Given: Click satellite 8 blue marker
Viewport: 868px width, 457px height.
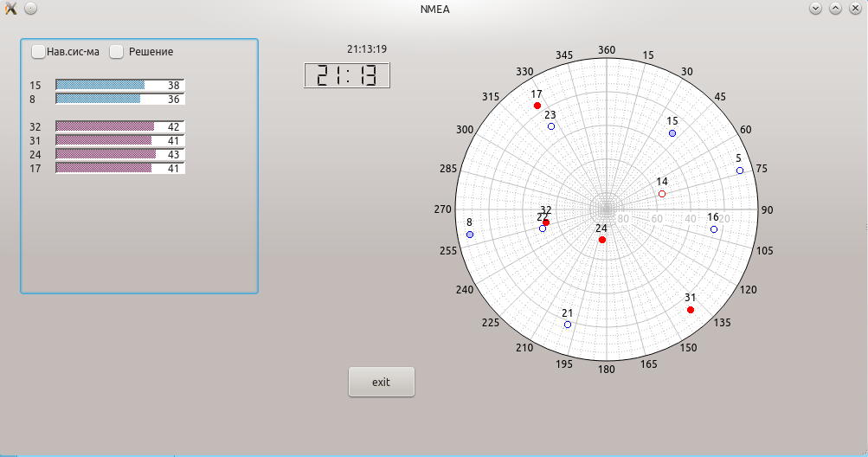Looking at the screenshot, I should tap(470, 235).
